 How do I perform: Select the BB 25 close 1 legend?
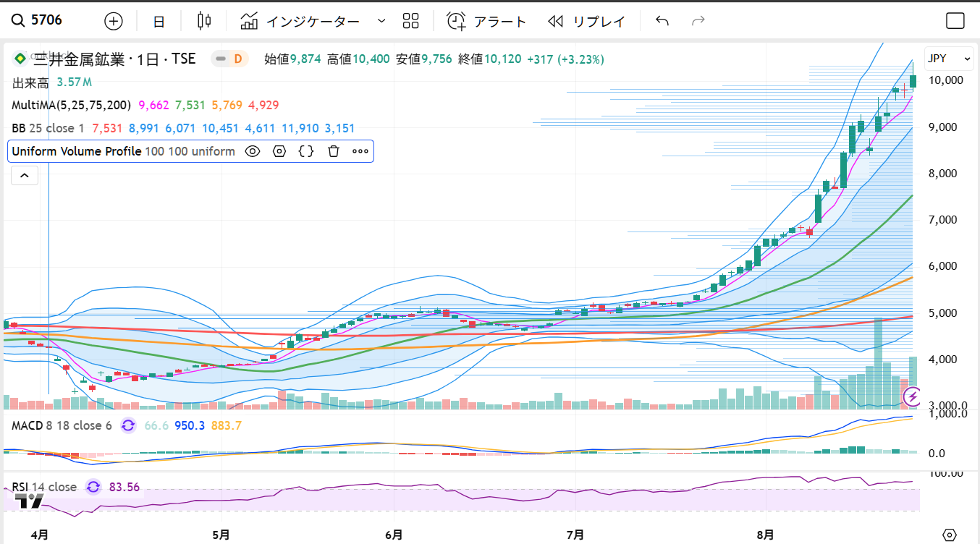[x=48, y=128]
